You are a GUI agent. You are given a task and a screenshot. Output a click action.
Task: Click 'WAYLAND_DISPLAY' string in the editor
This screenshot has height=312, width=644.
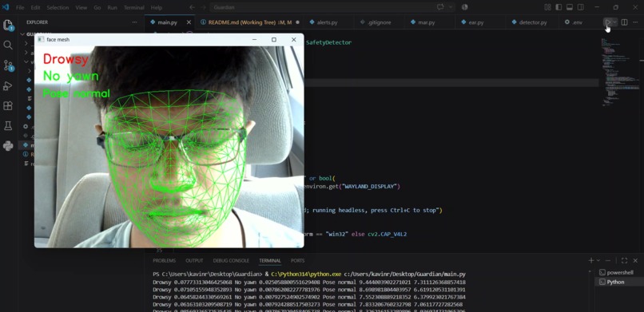pos(371,187)
